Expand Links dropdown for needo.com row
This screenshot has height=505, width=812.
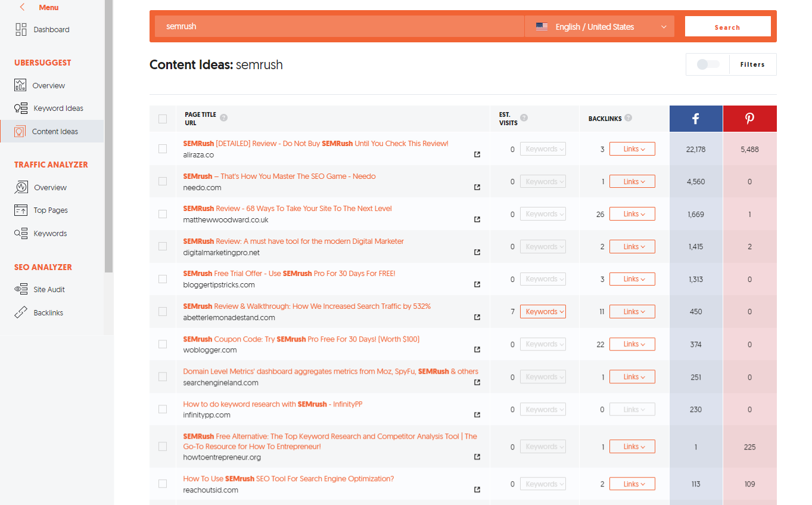632,181
